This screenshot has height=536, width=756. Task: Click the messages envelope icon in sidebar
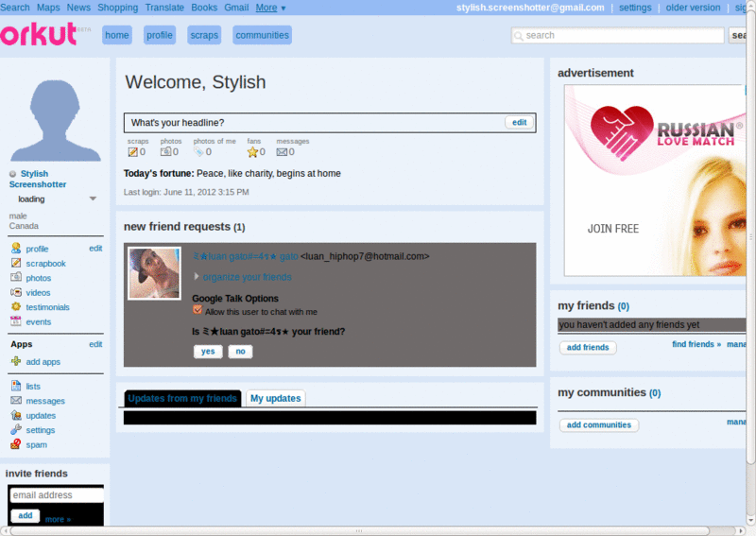pyautogui.click(x=16, y=401)
